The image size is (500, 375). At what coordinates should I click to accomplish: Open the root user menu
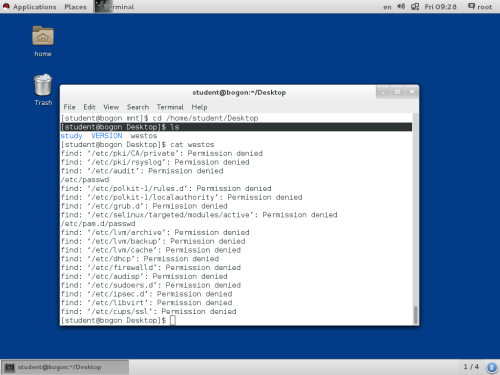(484, 7)
